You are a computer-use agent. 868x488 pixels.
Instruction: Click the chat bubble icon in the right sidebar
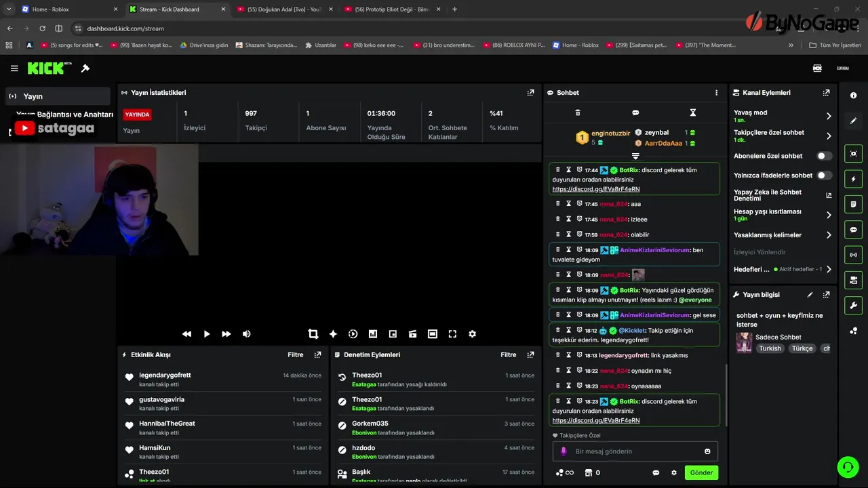[853, 230]
